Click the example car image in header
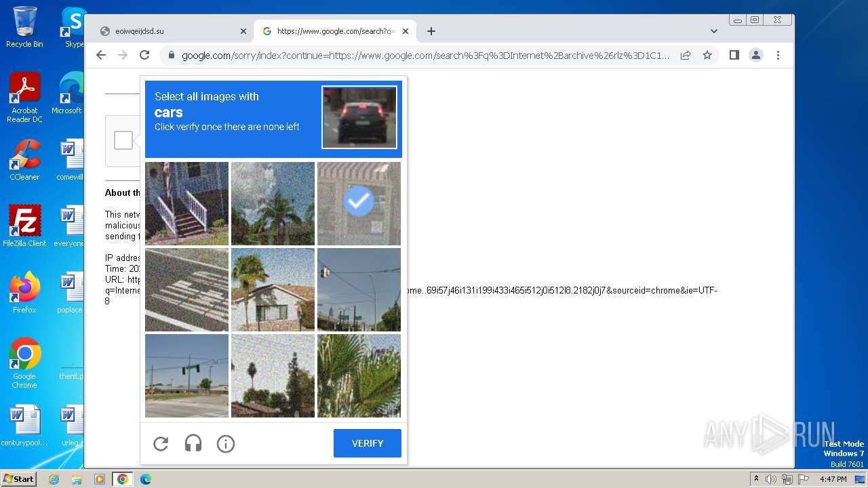Viewport: 868px width, 488px height. (x=359, y=117)
